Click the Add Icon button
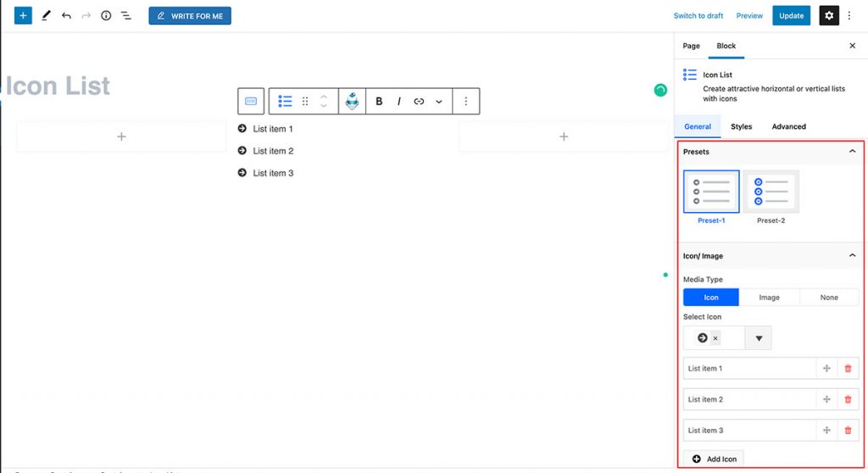Image resolution: width=868 pixels, height=473 pixels. (714, 459)
